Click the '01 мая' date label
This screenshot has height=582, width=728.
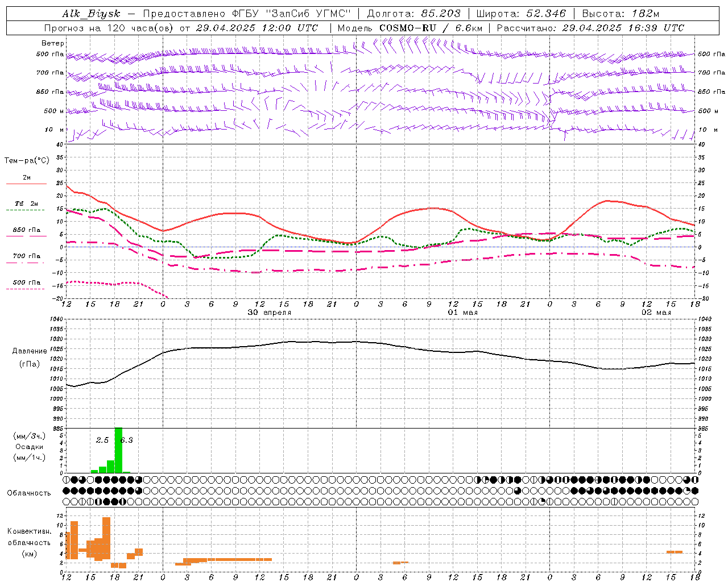463,313
